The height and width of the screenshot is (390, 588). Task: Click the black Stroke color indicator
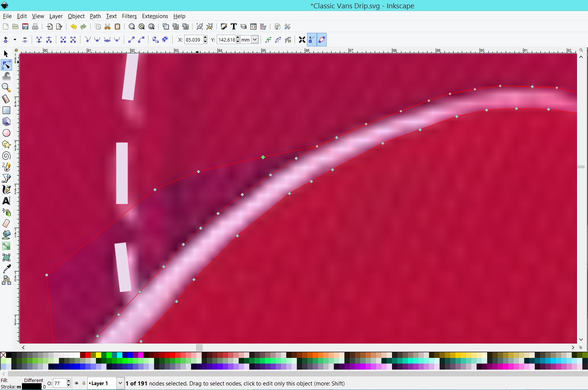pyautogui.click(x=32, y=387)
